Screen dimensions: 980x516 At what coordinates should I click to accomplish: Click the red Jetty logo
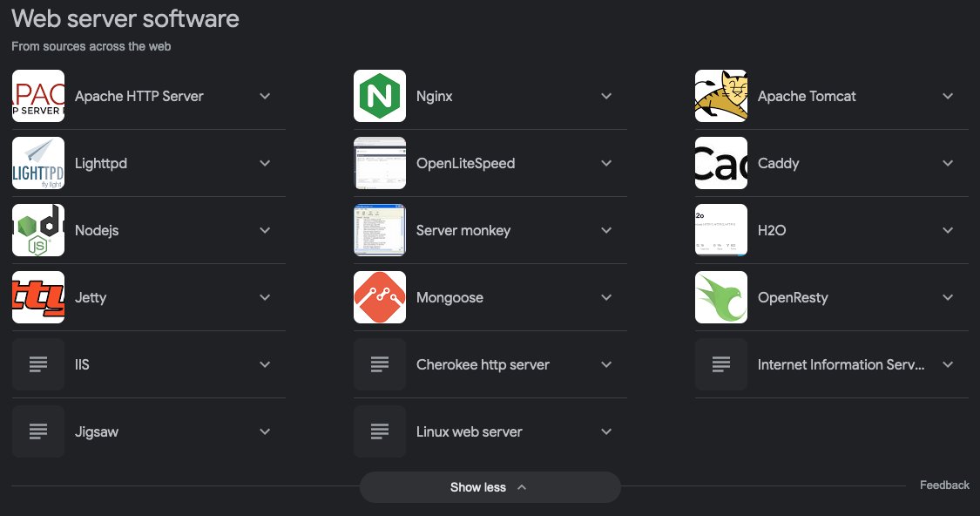click(x=38, y=297)
